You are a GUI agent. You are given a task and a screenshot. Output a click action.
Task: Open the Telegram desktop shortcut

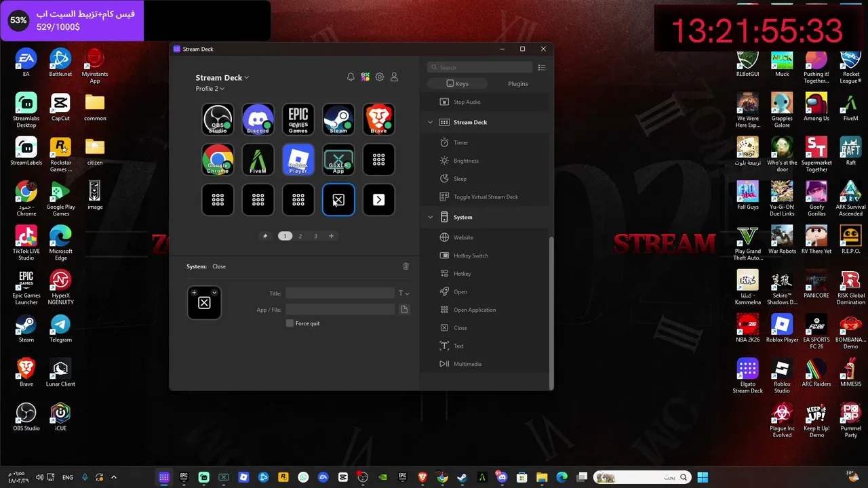click(x=60, y=328)
